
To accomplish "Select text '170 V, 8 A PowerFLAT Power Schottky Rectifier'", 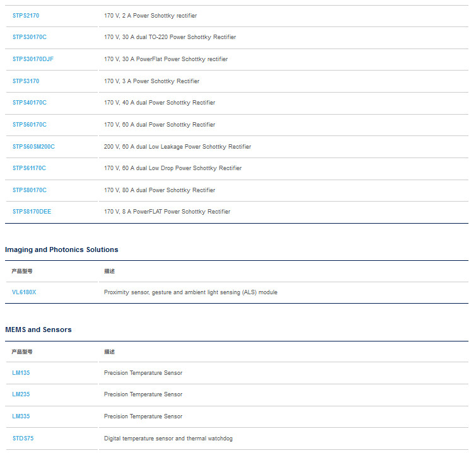I will pos(167,212).
